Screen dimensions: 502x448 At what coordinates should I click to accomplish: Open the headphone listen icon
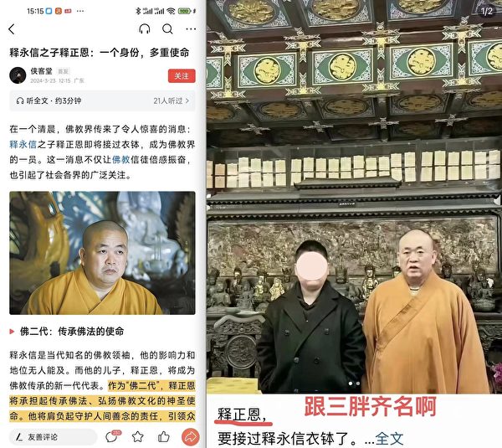click(145, 29)
